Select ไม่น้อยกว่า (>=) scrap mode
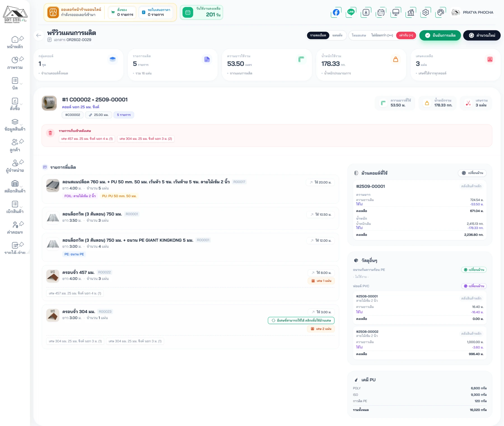The width and height of the screenshot is (504, 426). (382, 35)
